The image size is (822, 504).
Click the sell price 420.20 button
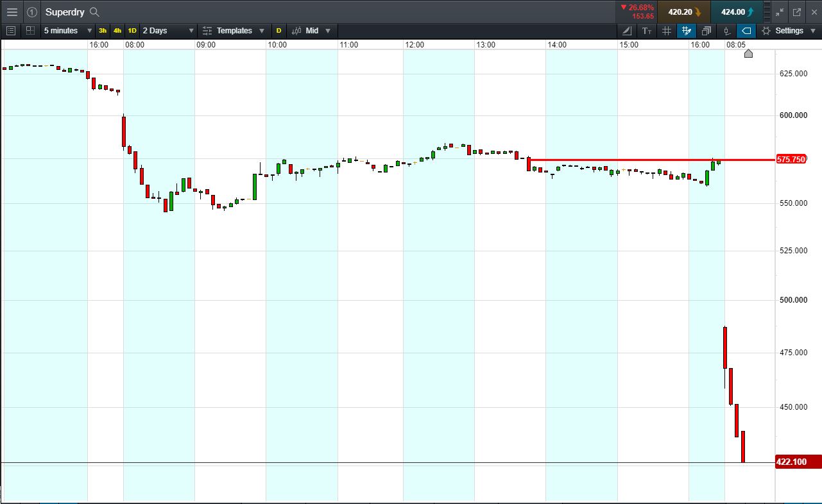pyautogui.click(x=685, y=12)
